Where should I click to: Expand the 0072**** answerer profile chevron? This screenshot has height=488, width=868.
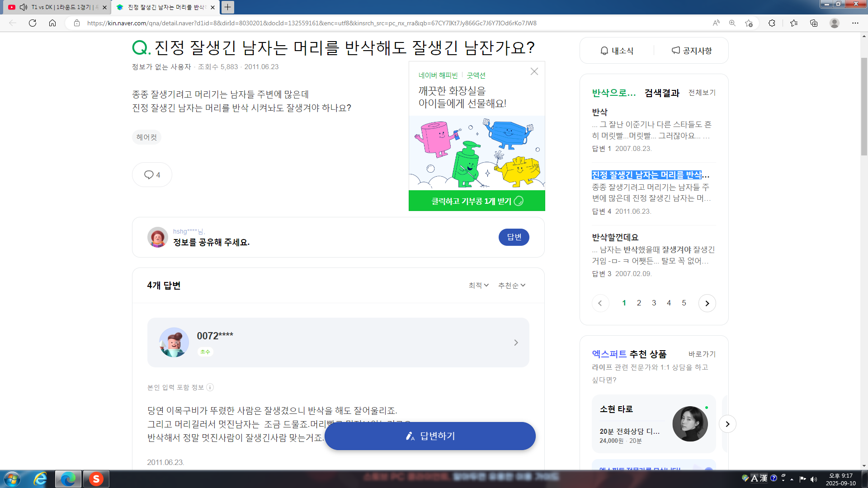pyautogui.click(x=516, y=343)
